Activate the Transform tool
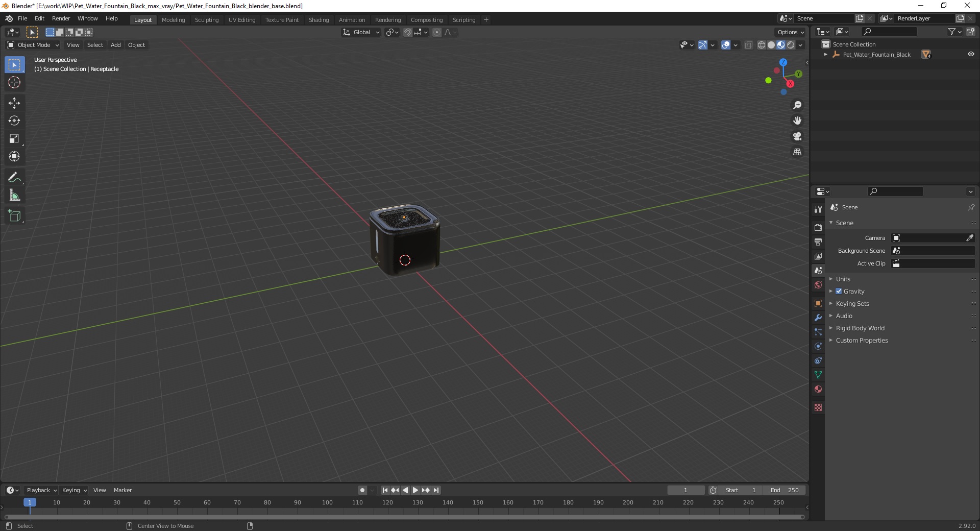The width and height of the screenshot is (980, 531). pos(14,157)
